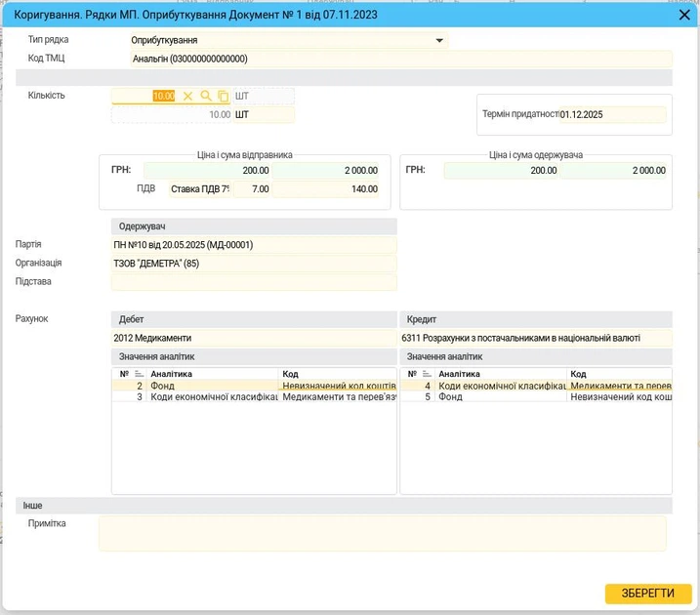This screenshot has width=700, height=615.
Task: Select row 4 Коди економічної класифікації in Кредит table
Action: click(x=536, y=386)
